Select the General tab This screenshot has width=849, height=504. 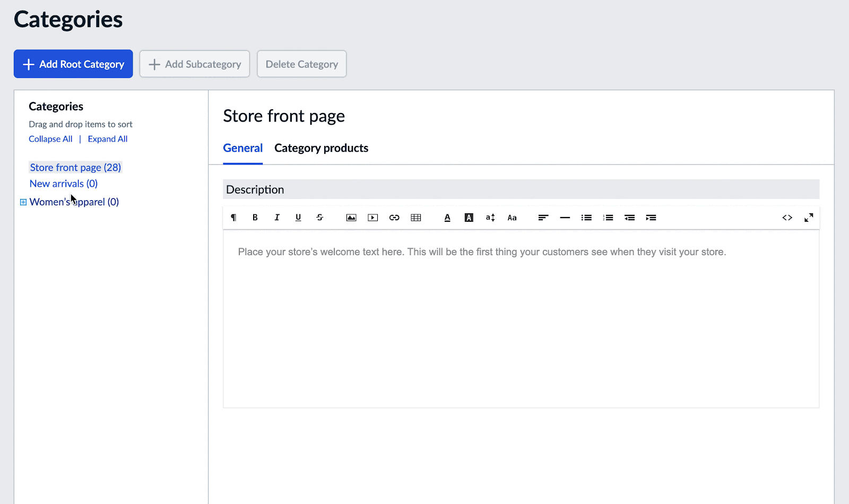click(x=242, y=148)
